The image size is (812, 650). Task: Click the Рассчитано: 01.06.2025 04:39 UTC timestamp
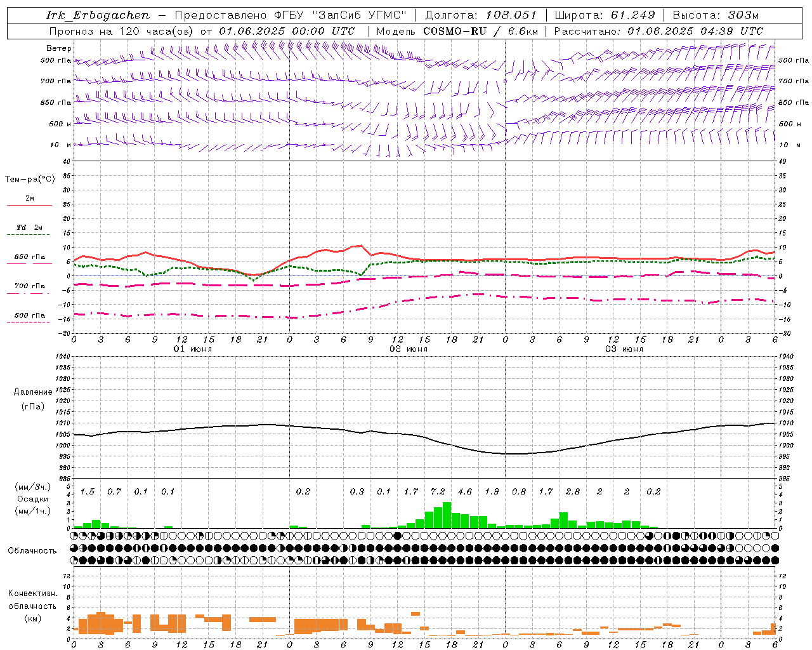[x=658, y=31]
